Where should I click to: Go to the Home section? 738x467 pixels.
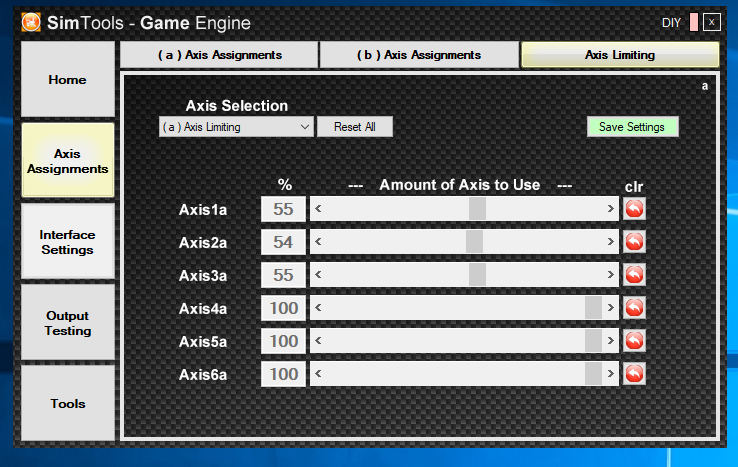[x=68, y=79]
